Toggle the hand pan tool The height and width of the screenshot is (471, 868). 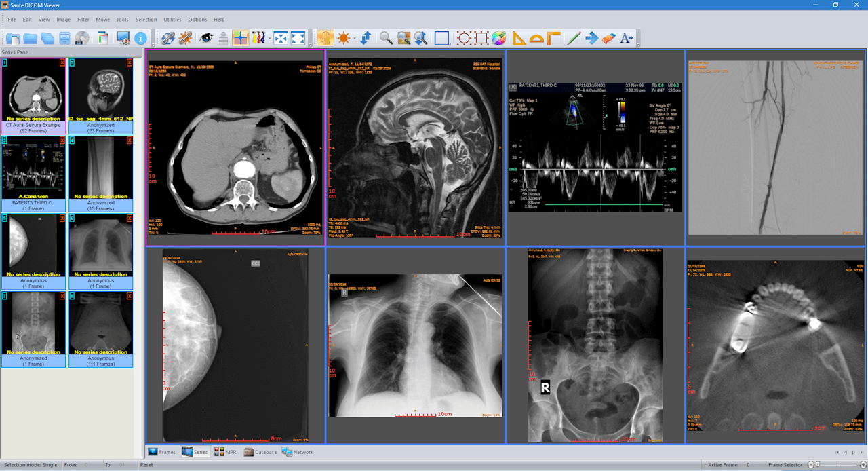(x=325, y=38)
